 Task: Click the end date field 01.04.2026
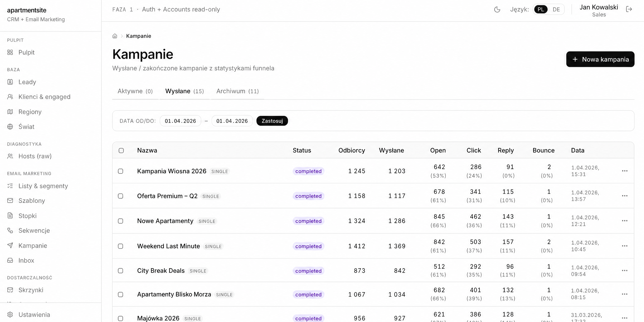pyautogui.click(x=232, y=121)
